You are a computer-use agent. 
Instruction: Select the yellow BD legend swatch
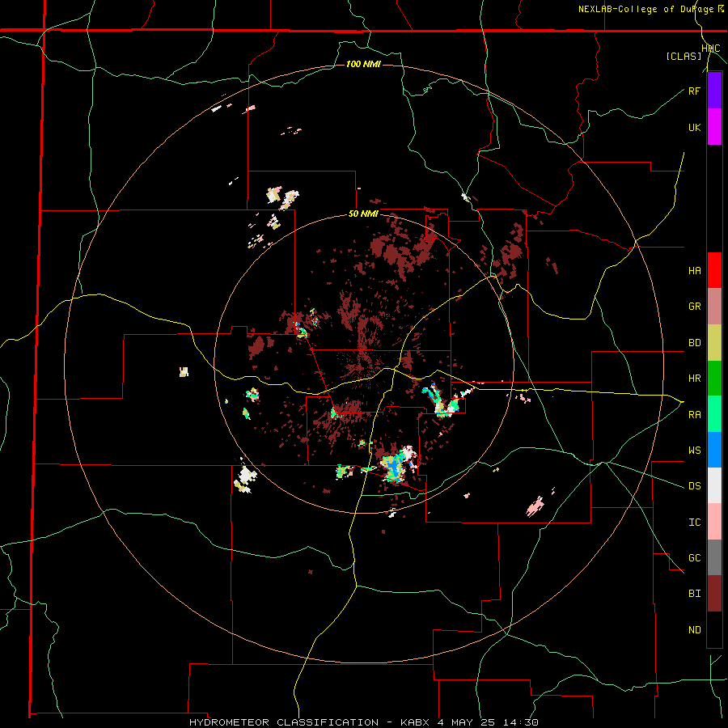tap(714, 342)
